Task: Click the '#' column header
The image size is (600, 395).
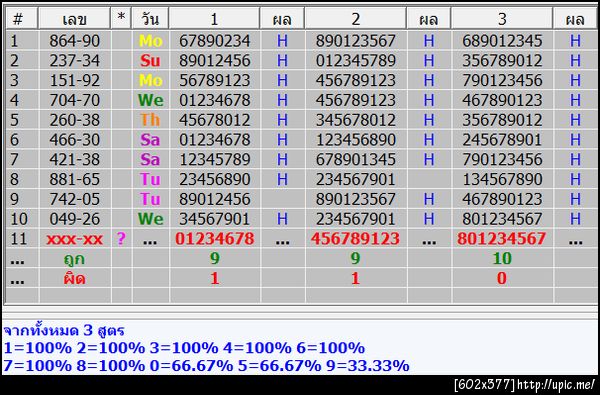Action: click(22, 18)
